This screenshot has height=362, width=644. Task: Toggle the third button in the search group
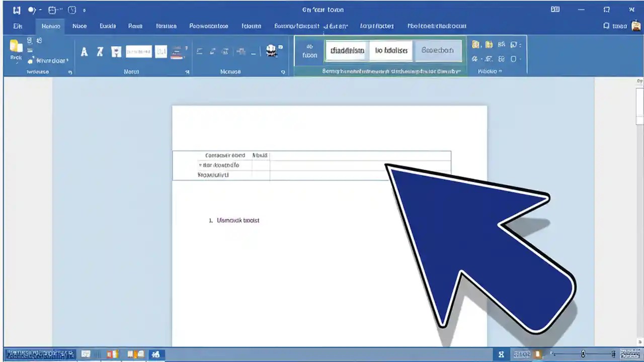[x=437, y=50]
